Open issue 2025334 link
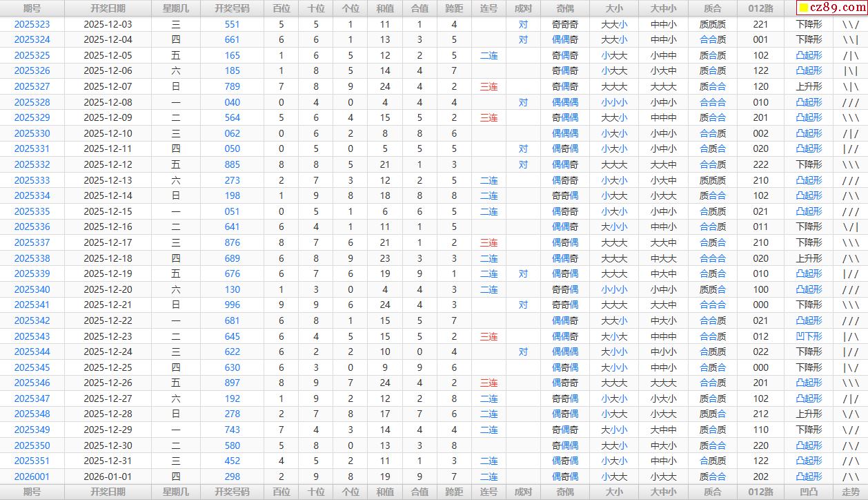The width and height of the screenshot is (868, 500). click(x=32, y=195)
